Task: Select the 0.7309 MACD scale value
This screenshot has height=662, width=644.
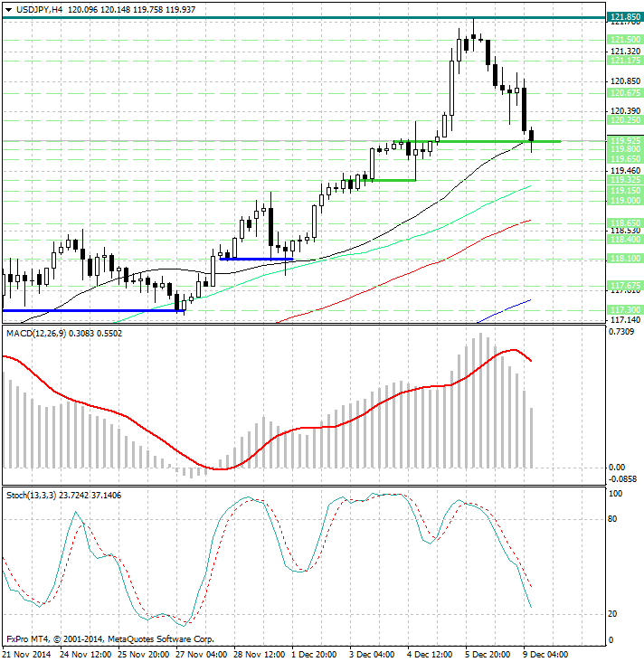Action: tap(623, 334)
